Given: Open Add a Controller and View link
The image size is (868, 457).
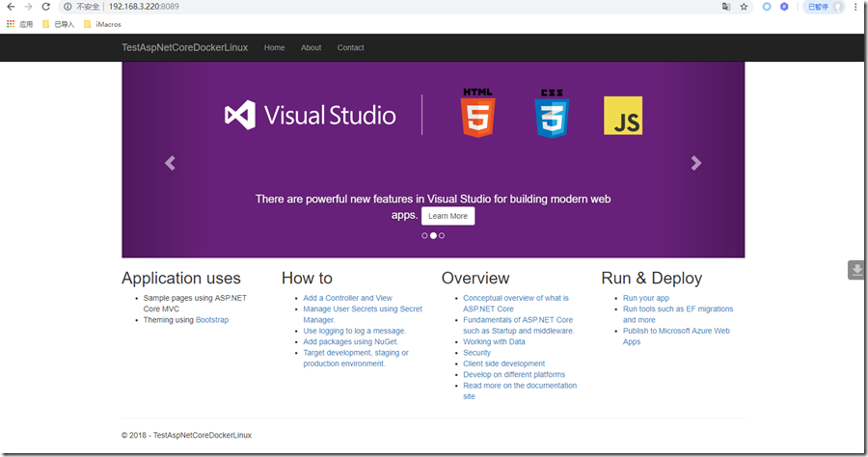Looking at the screenshot, I should tap(347, 298).
